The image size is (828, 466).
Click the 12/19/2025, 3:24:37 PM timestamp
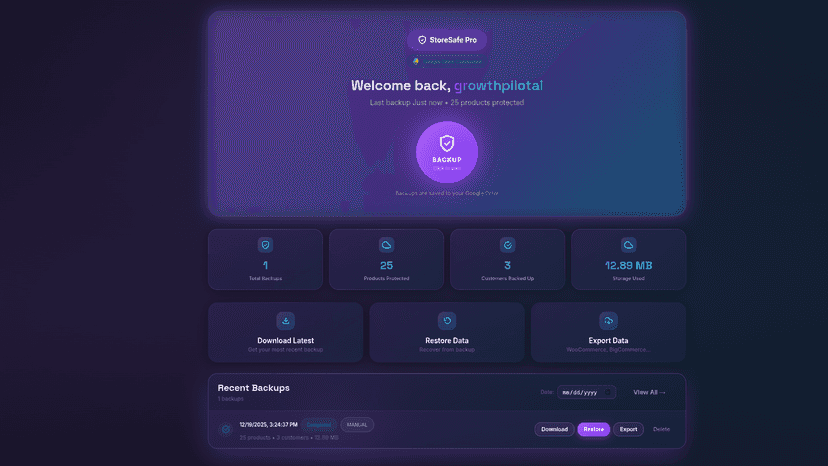click(x=268, y=424)
